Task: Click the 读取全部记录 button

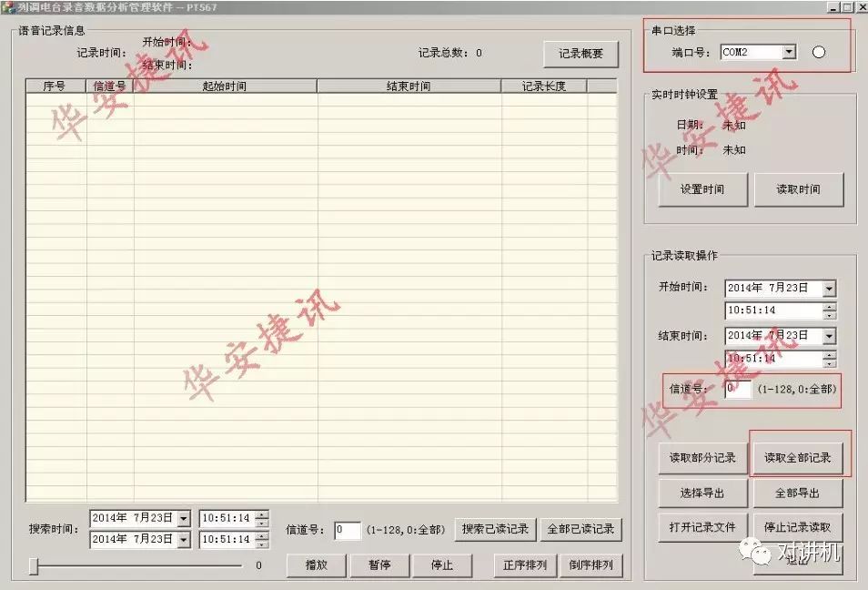Action: click(x=798, y=458)
